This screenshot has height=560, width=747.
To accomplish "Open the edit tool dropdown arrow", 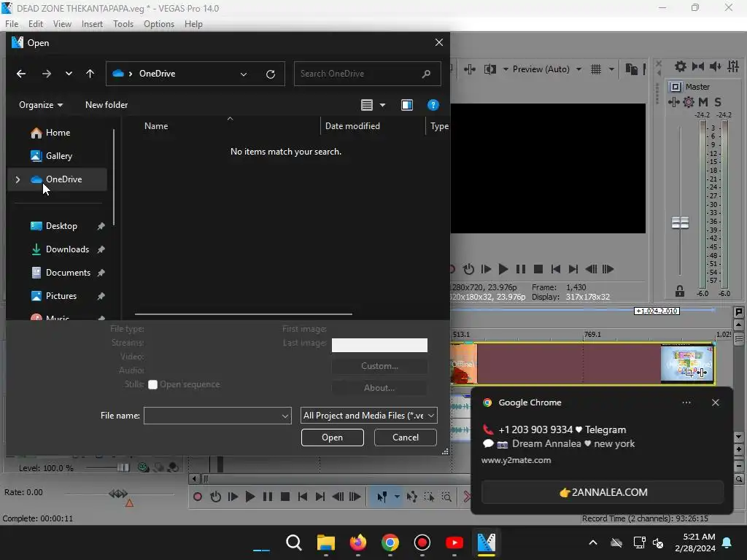I will click(x=397, y=497).
